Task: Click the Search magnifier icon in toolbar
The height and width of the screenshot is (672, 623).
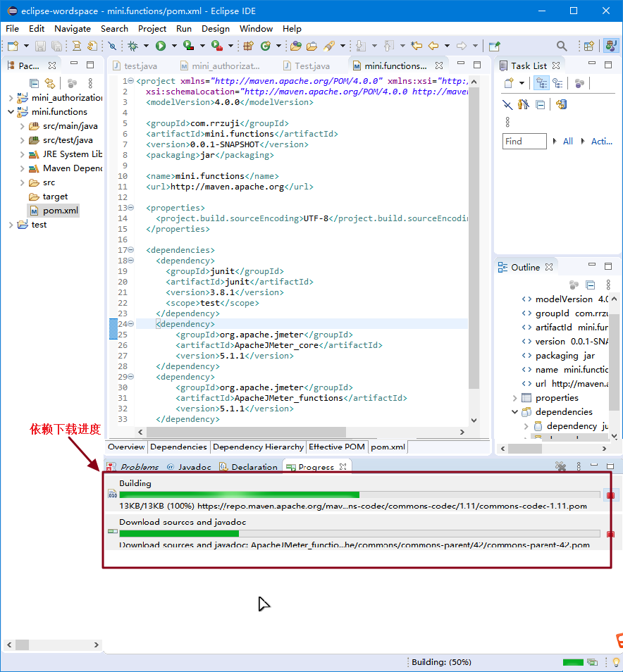Action: 562,46
